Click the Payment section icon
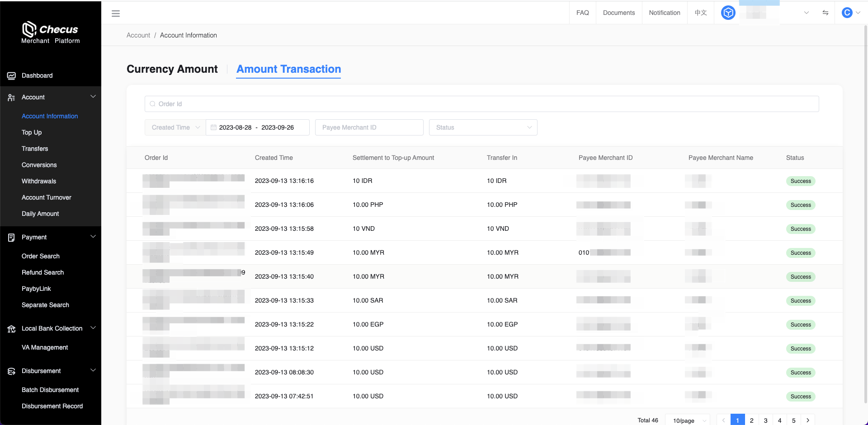This screenshot has width=868, height=425. point(11,238)
